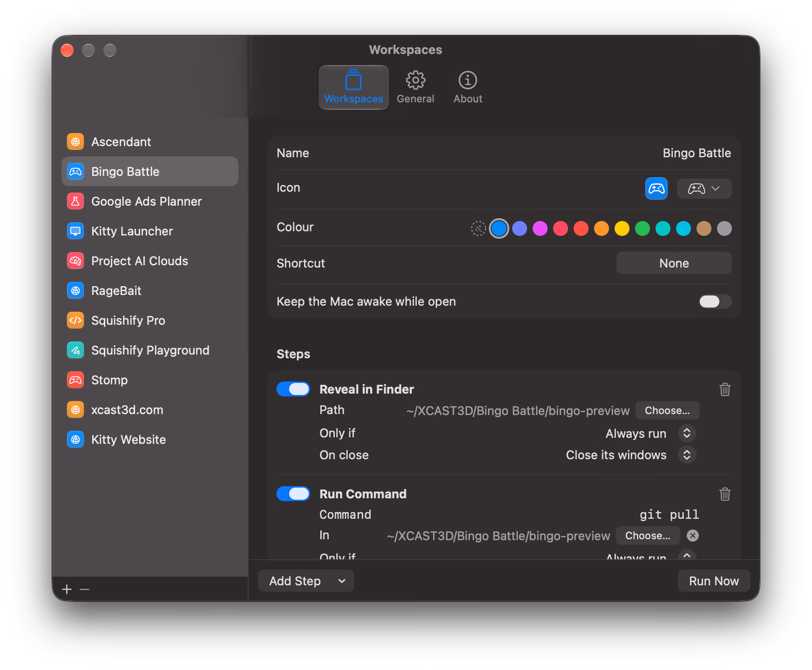Image resolution: width=812 pixels, height=670 pixels.
Task: Open the icon picker dropdown
Action: pyautogui.click(x=704, y=188)
